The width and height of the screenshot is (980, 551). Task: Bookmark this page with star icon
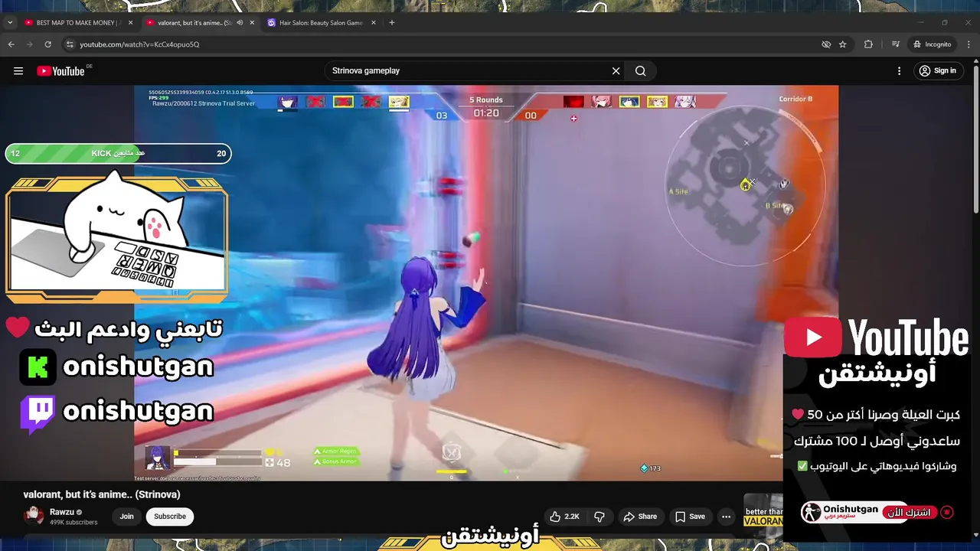843,44
